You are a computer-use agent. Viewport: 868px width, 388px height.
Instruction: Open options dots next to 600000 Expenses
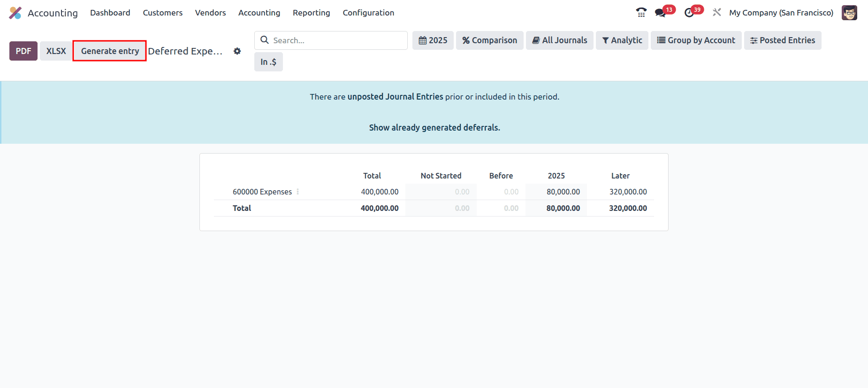point(298,192)
